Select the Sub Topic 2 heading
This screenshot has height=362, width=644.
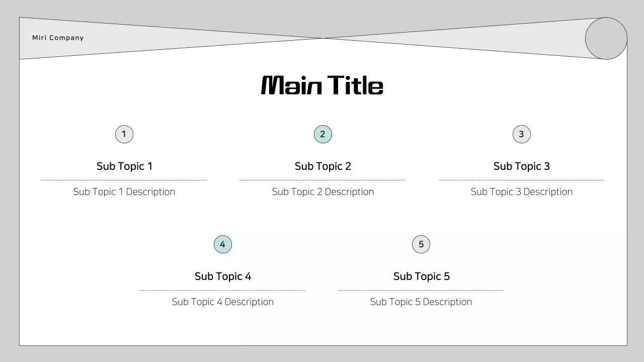(x=323, y=166)
